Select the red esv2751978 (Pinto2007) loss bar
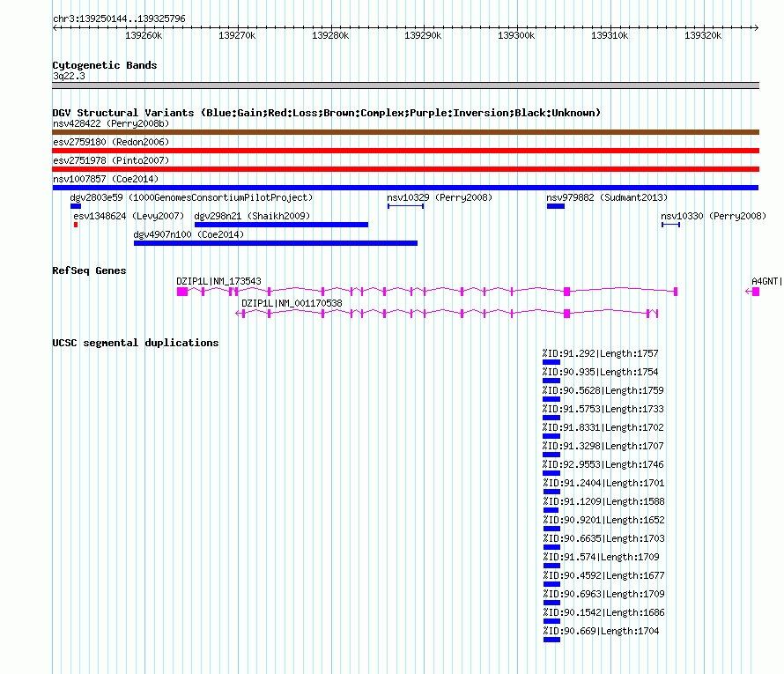Viewport: 784px width, 674px height. tap(405, 169)
